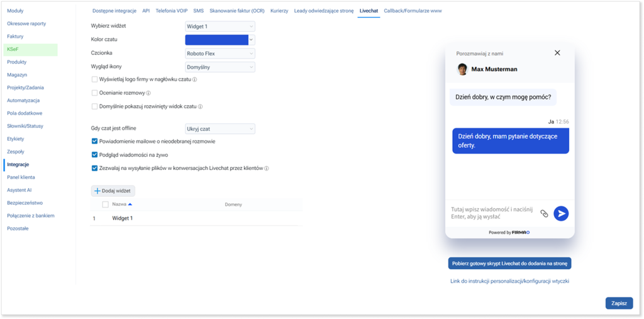Close the chat preview with X icon
Screen dimensions: 644x319
[x=557, y=53]
